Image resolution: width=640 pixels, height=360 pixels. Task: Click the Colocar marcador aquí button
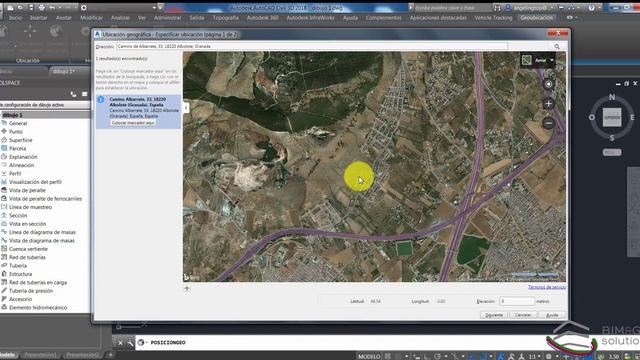[133, 123]
